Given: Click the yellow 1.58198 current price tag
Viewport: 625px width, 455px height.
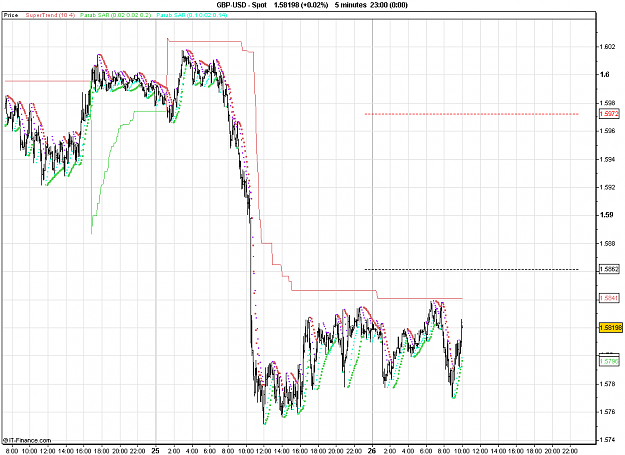Looking at the screenshot, I should pyautogui.click(x=611, y=328).
